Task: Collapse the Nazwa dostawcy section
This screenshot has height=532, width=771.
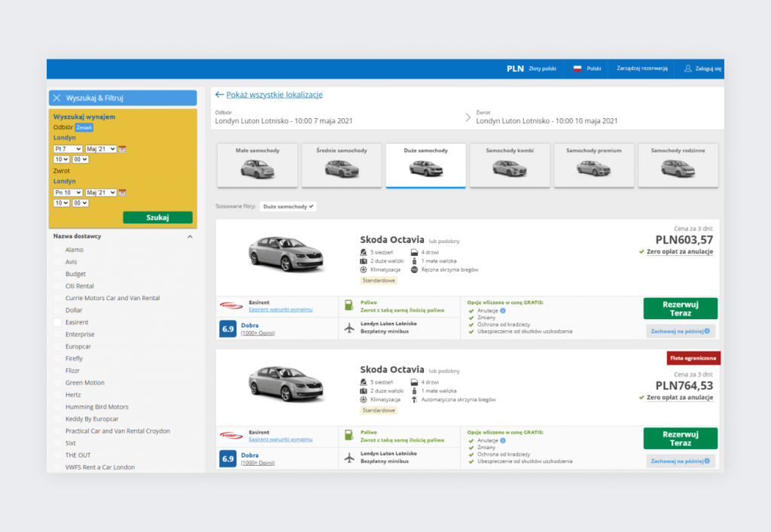Action: coord(190,236)
